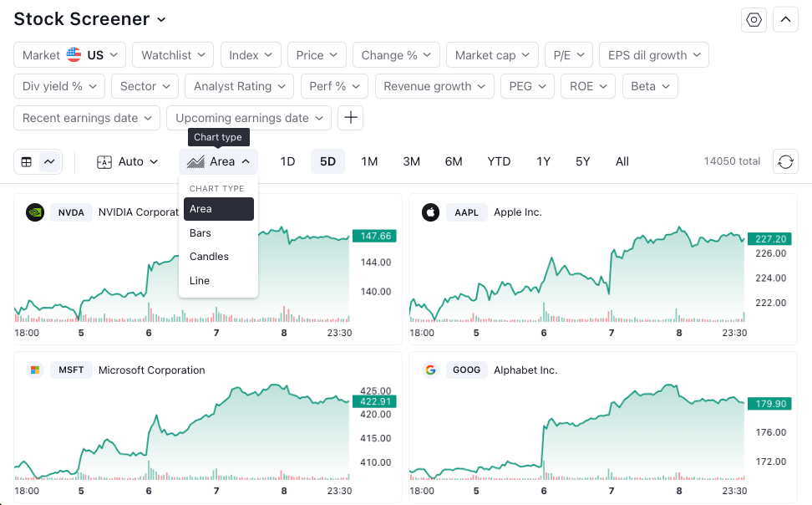This screenshot has height=505, width=812.
Task: Open the Market US dropdown filter
Action: (x=70, y=55)
